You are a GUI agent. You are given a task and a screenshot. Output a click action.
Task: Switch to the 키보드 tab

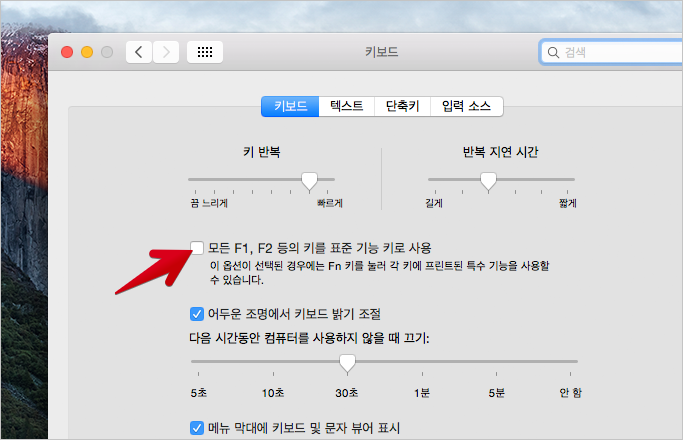[290, 106]
